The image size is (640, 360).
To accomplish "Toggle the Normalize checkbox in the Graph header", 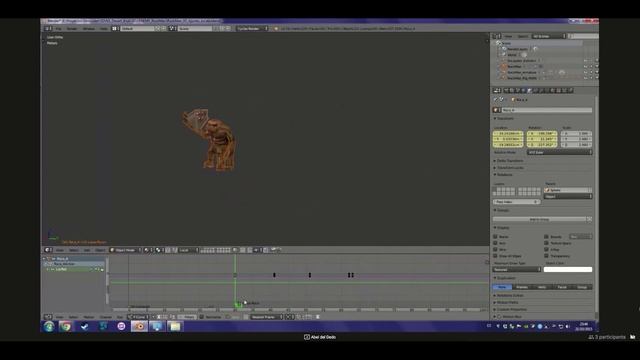I will pos(201,317).
